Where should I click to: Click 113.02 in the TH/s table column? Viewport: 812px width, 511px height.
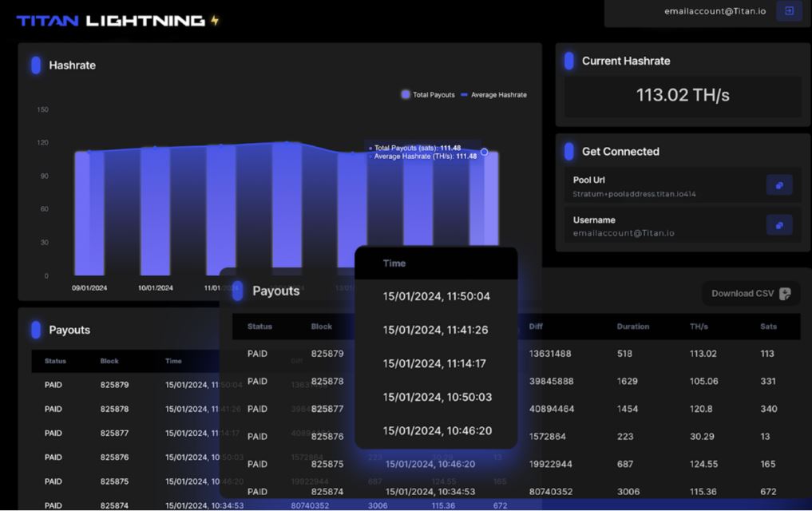click(703, 354)
